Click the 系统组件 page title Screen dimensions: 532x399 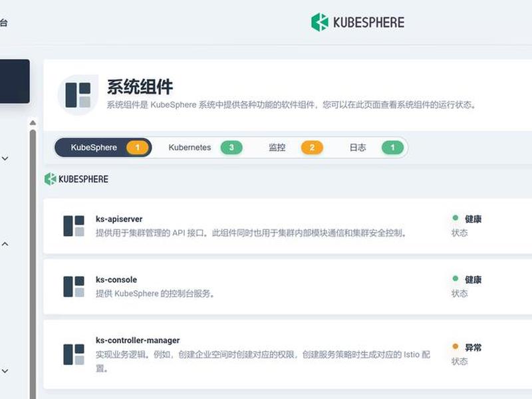click(140, 87)
